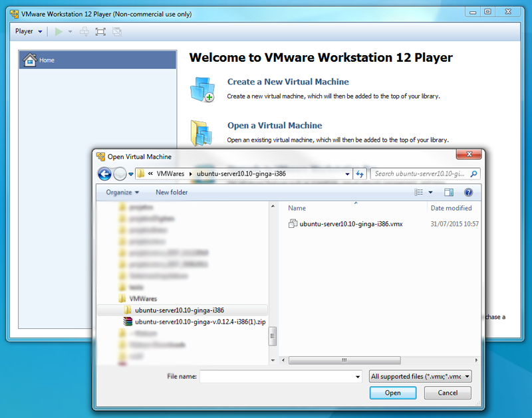Click the file list scroll right arrow

pyautogui.click(x=476, y=360)
